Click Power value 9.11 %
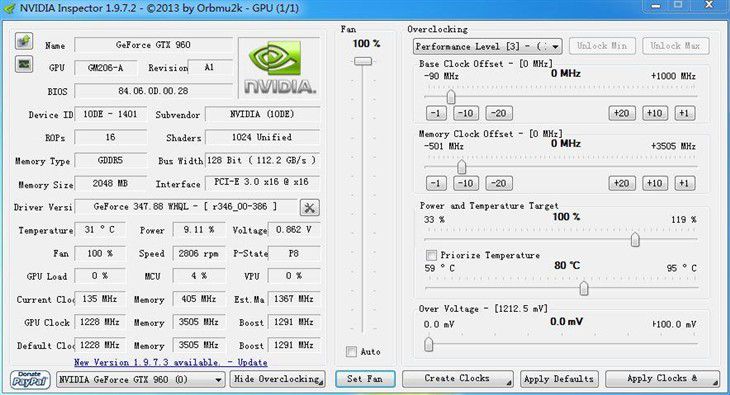This screenshot has width=730, height=395. (x=198, y=230)
